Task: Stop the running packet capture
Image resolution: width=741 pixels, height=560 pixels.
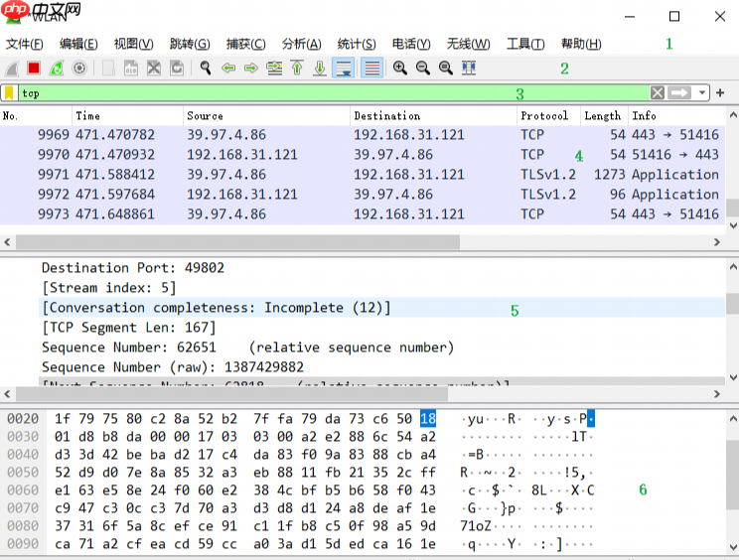Action: 34,69
